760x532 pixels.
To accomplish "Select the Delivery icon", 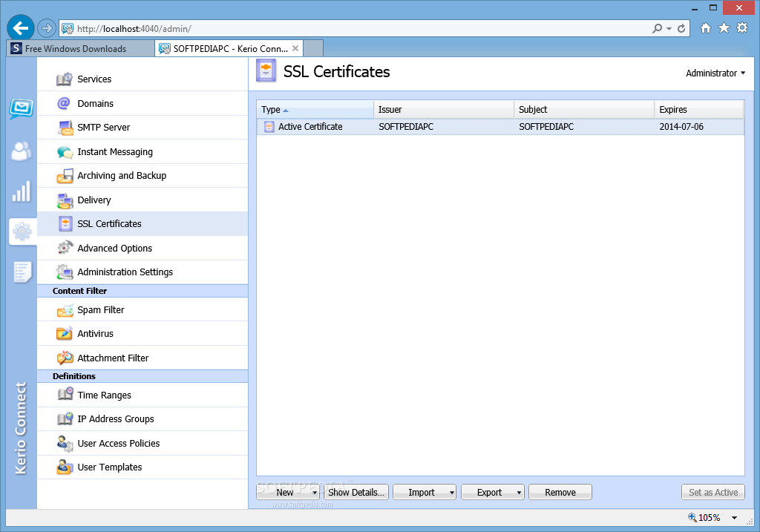I will (x=65, y=200).
